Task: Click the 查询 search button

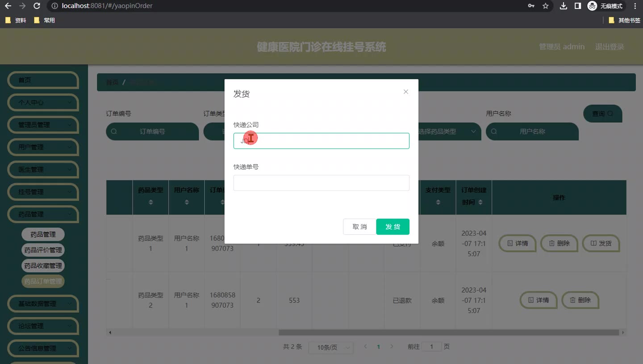Action: 602,114
